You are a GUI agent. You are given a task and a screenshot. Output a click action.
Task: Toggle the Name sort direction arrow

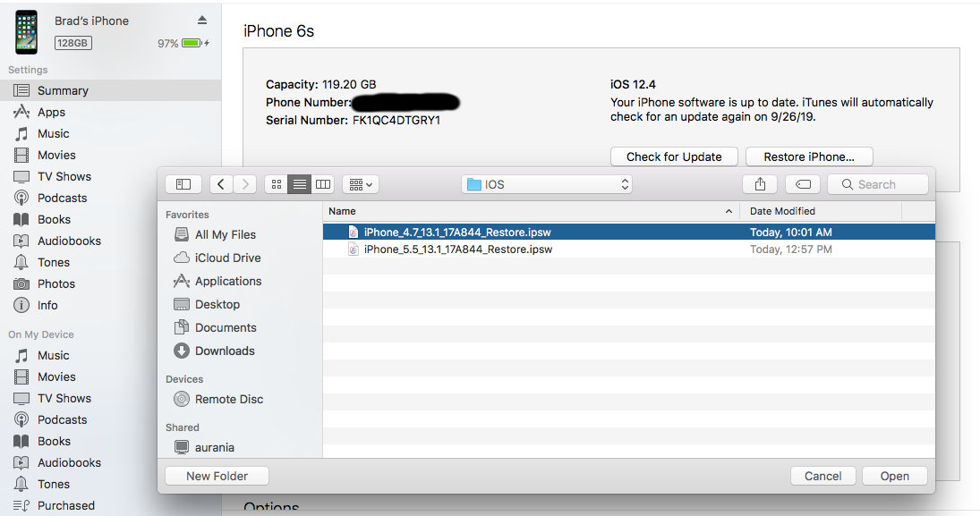729,211
